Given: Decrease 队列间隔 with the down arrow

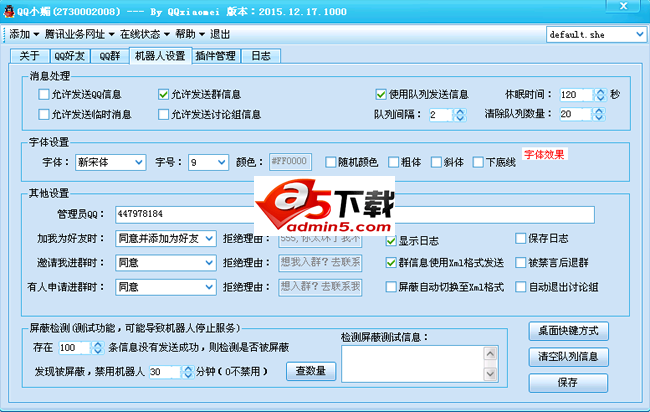Looking at the screenshot, I should pyautogui.click(x=459, y=118).
